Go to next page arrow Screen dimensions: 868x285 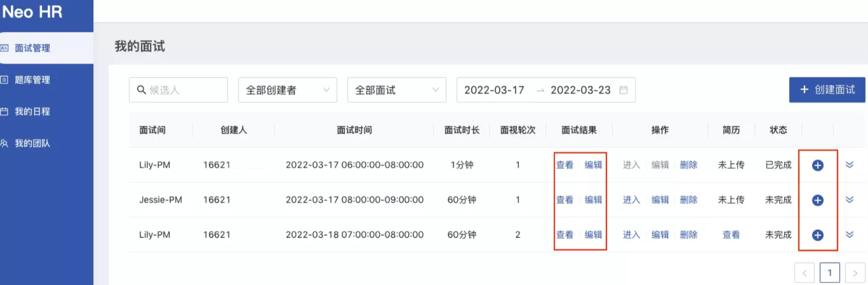click(855, 273)
